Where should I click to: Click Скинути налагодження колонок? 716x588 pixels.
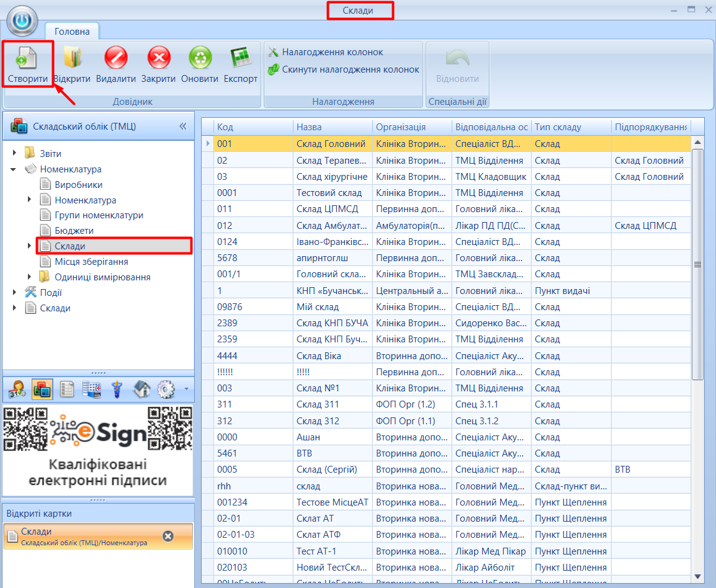pyautogui.click(x=343, y=69)
